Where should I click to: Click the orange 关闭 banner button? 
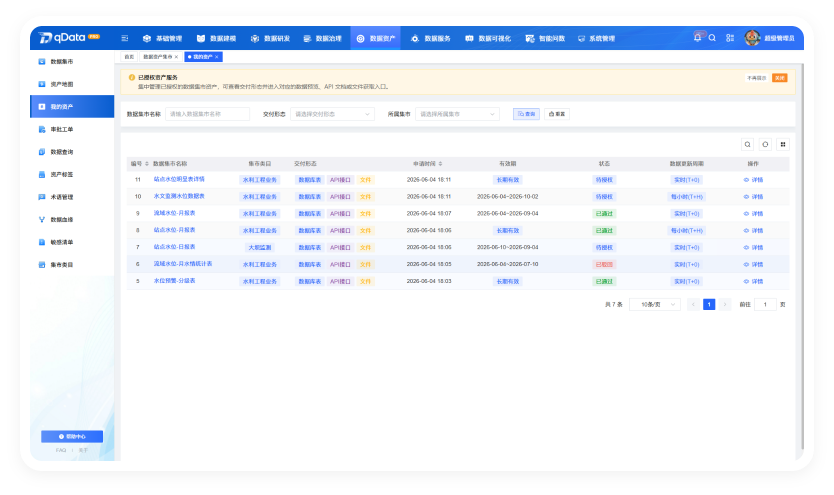(780, 78)
